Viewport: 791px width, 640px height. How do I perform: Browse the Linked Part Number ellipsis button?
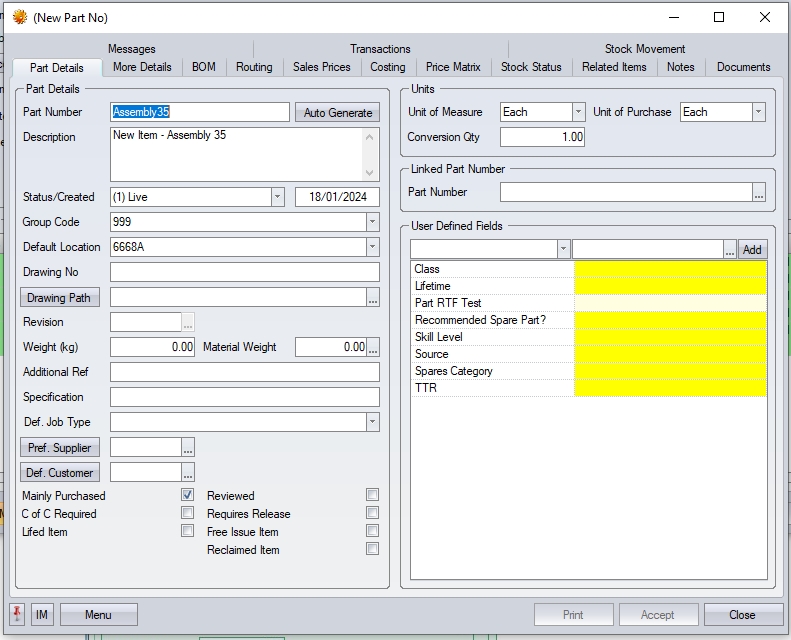tap(759, 193)
